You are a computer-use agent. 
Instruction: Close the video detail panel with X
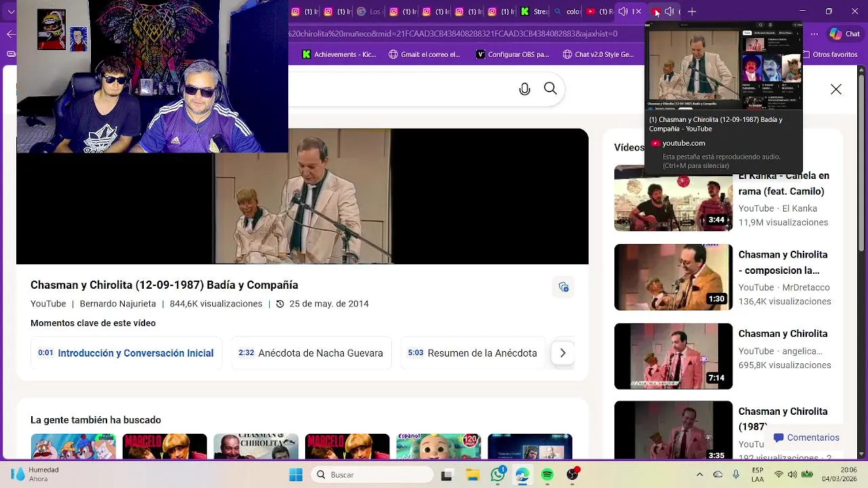836,89
